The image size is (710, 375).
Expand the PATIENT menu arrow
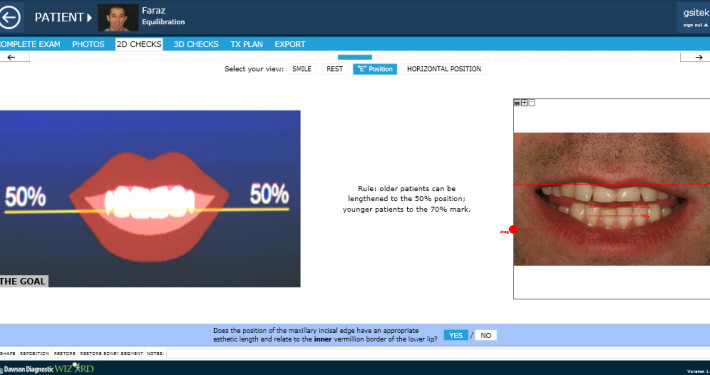[x=90, y=18]
